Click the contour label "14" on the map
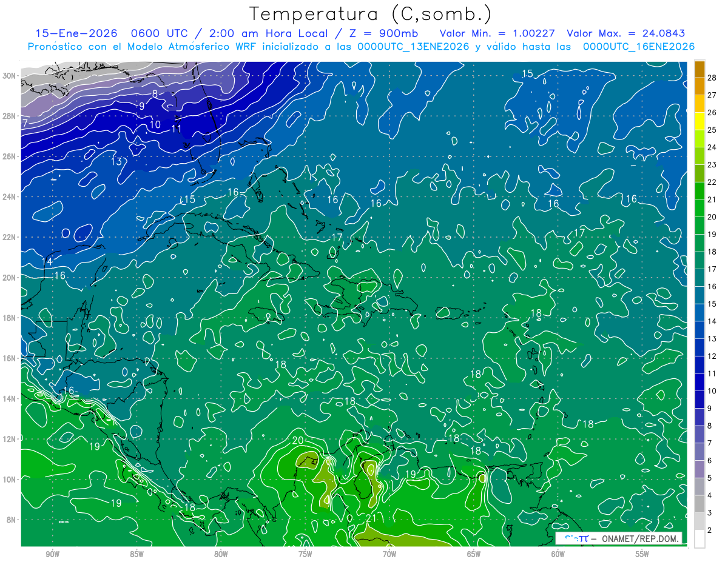 click(x=47, y=261)
